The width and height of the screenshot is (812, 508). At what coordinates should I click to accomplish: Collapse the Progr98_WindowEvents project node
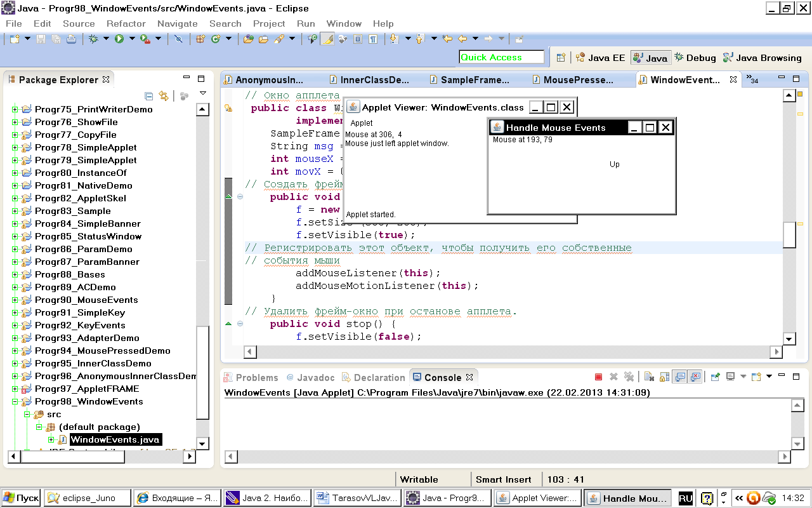(15, 401)
